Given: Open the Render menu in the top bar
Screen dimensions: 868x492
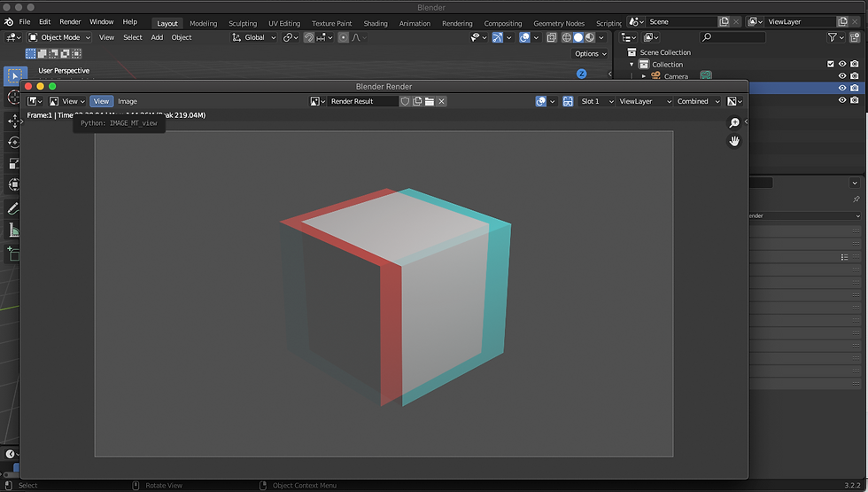Looking at the screenshot, I should tap(70, 21).
